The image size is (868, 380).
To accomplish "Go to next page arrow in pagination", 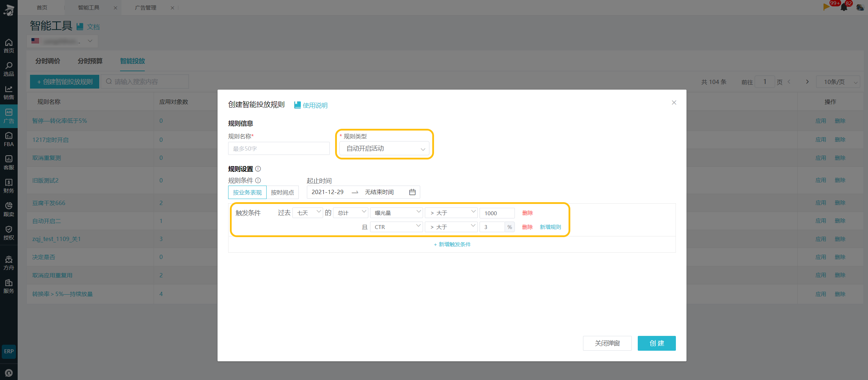I will [x=807, y=82].
